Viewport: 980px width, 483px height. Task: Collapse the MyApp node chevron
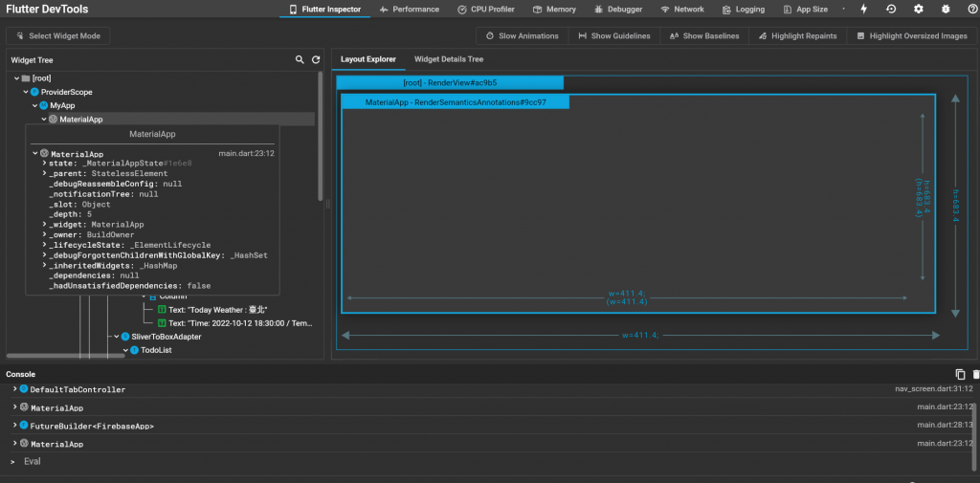coord(35,105)
